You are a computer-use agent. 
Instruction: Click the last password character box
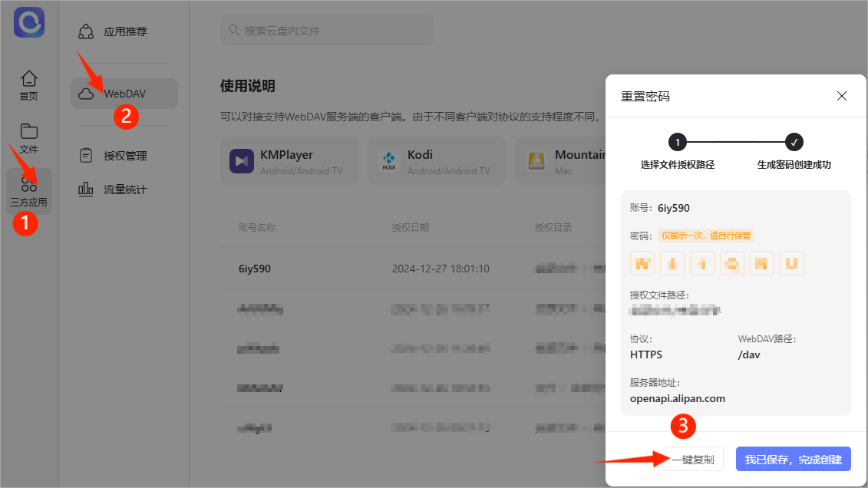(791, 263)
